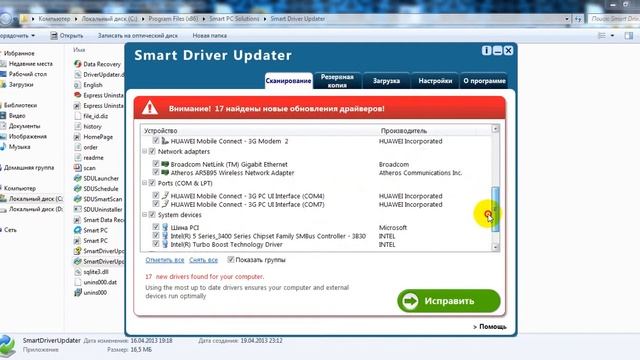
Task: Click the Открыть button in Explorer toolbar
Action: click(67, 36)
